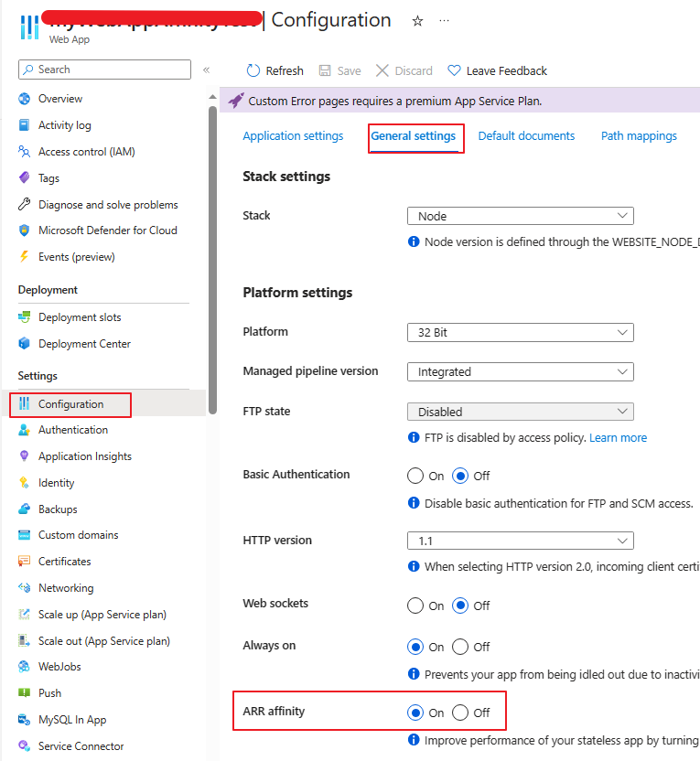Select the General settings tab
The height and width of the screenshot is (761, 700).
pyautogui.click(x=413, y=136)
